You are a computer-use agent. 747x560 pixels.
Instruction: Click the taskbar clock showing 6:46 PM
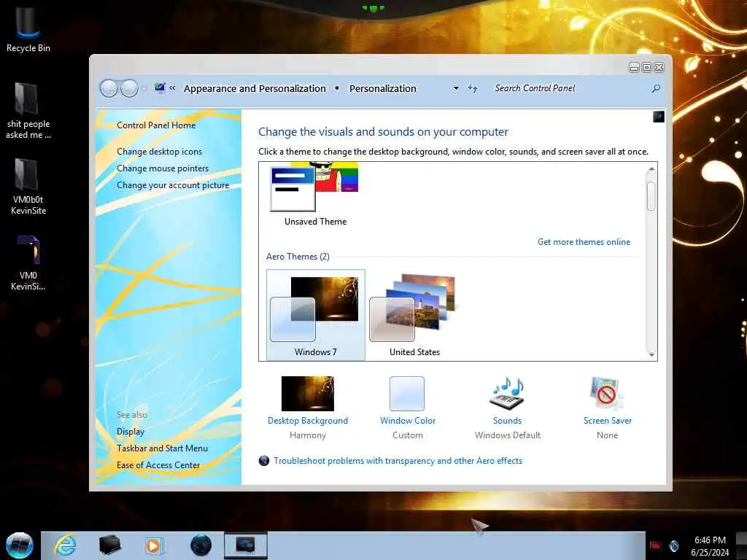[x=710, y=546]
